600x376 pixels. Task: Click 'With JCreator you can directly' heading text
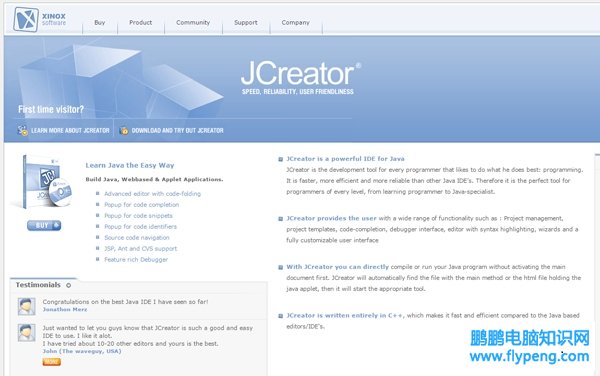coord(338,267)
